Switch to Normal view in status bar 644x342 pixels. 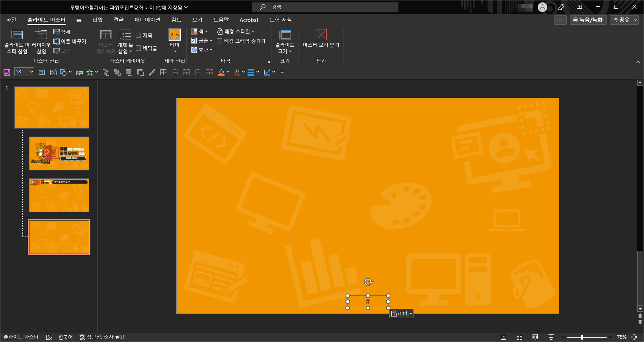[x=503, y=337]
